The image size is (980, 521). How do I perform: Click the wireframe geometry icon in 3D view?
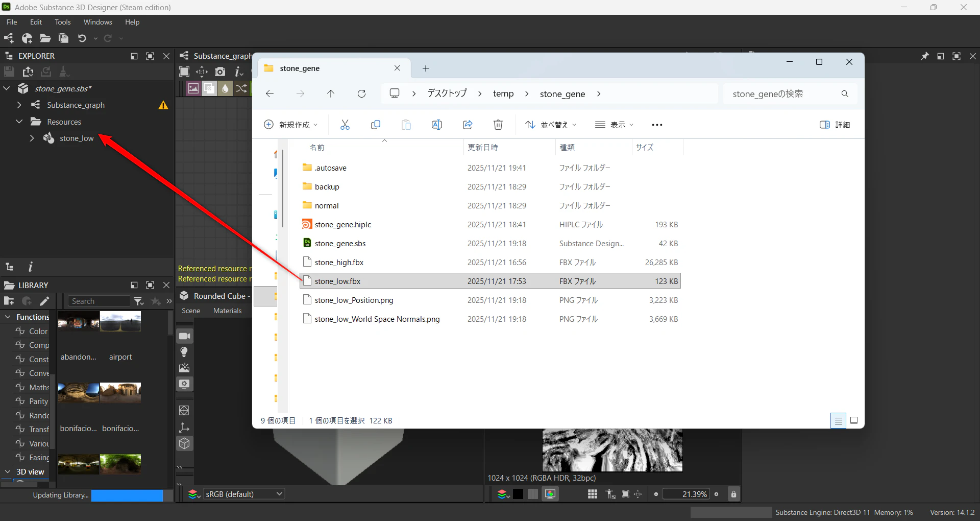coord(184,411)
